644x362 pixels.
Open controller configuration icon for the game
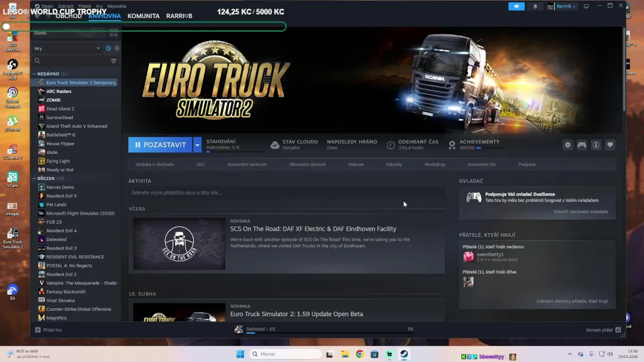(x=582, y=145)
